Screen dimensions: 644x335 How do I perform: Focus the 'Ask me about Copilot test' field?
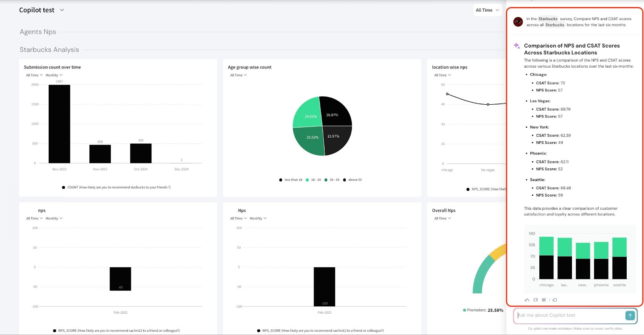click(x=570, y=315)
